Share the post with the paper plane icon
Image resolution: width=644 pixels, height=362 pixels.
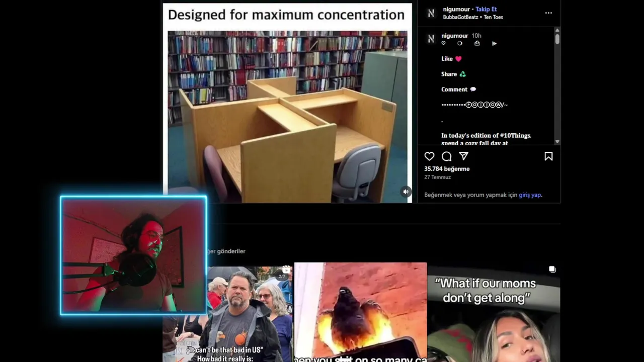point(463,156)
